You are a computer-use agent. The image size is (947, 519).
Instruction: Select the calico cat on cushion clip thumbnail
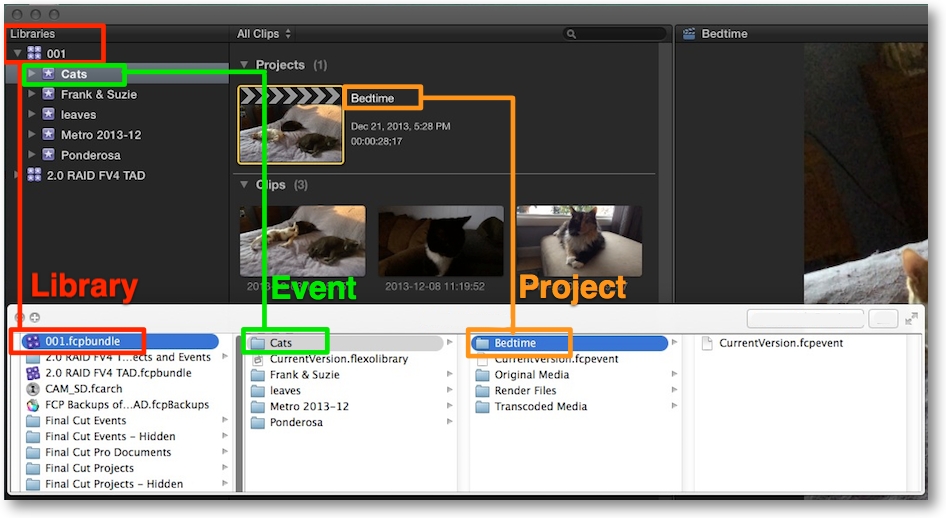coord(579,241)
